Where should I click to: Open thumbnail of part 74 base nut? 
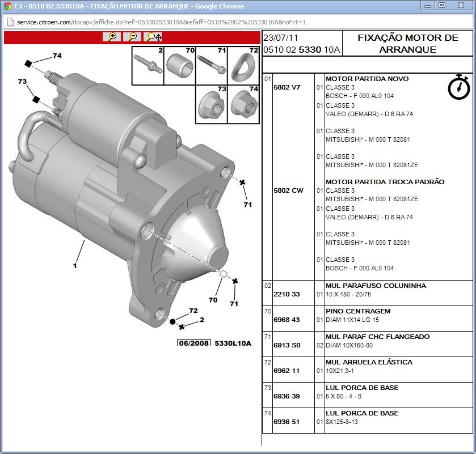(x=243, y=104)
